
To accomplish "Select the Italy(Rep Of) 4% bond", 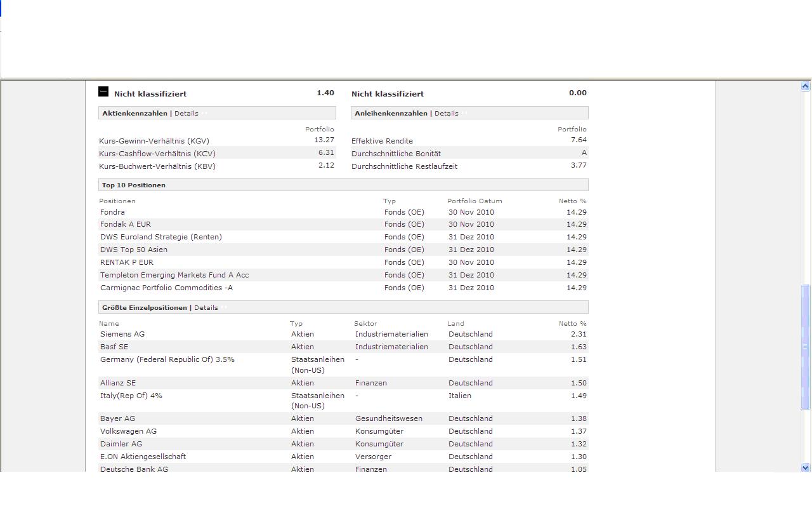I will [x=131, y=396].
